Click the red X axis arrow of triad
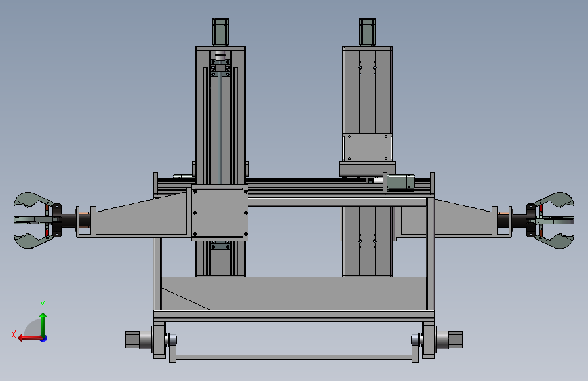Image resolution: width=588 pixels, height=381 pixels. click(30, 338)
